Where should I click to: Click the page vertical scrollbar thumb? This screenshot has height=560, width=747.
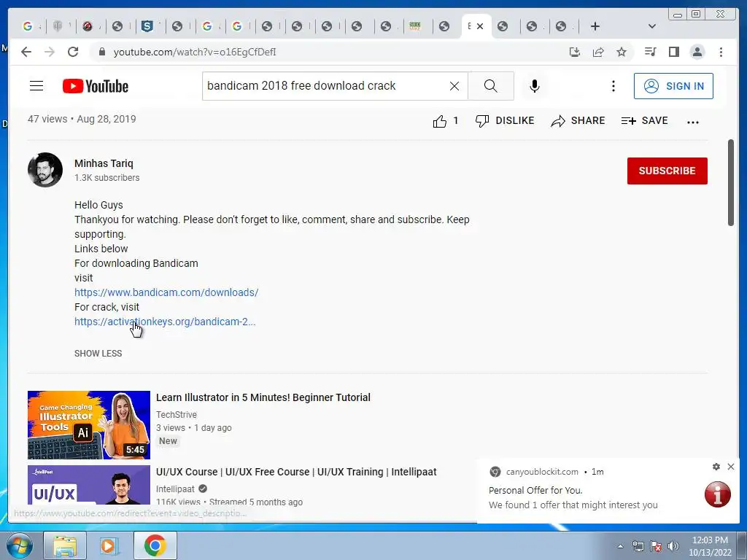(731, 183)
